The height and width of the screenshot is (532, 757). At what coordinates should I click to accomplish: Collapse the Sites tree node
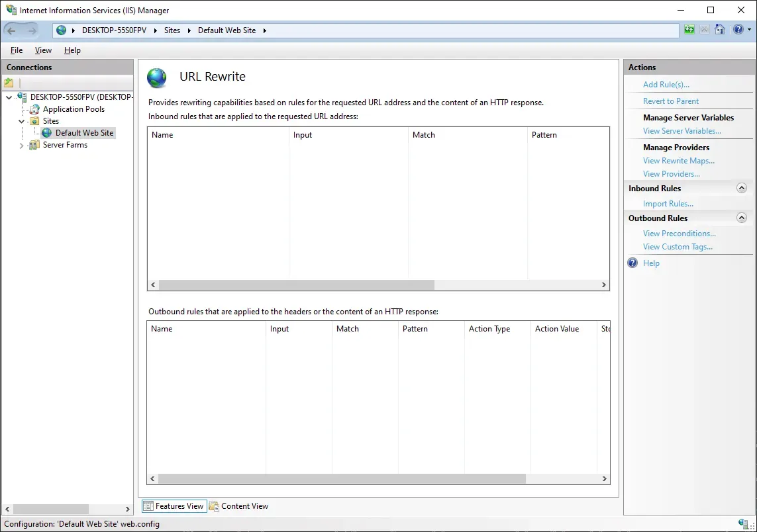pyautogui.click(x=21, y=120)
